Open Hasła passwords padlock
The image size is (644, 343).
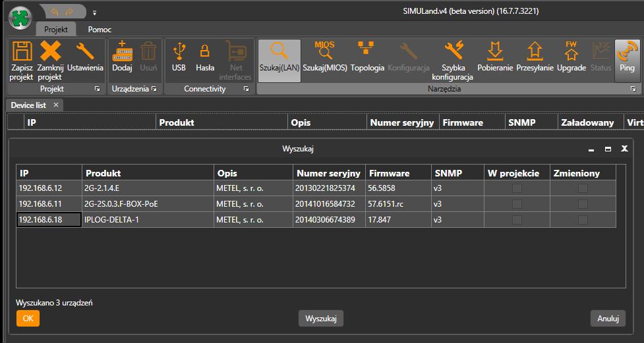(204, 56)
